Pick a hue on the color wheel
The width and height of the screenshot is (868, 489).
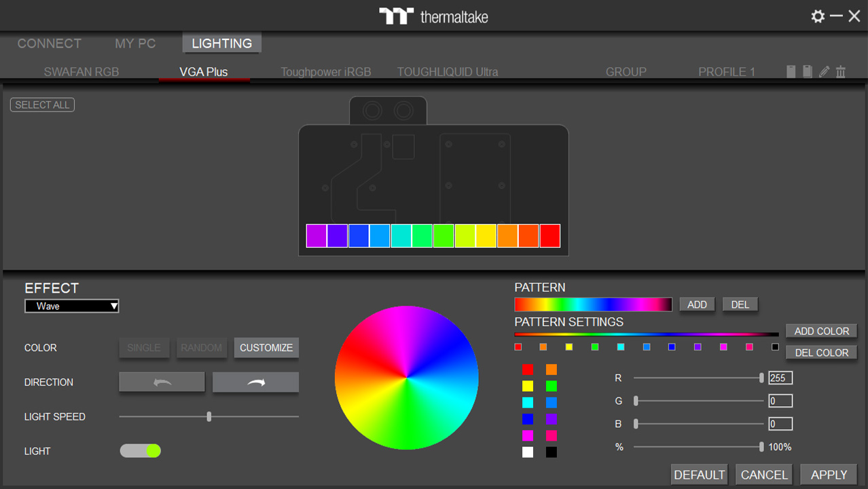pos(406,378)
